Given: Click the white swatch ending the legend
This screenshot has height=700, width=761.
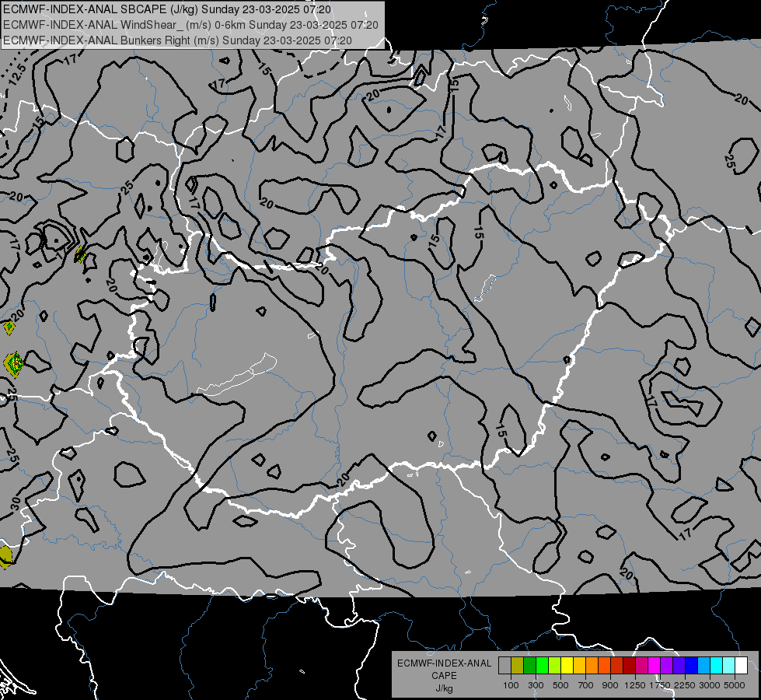Looking at the screenshot, I should [x=741, y=666].
